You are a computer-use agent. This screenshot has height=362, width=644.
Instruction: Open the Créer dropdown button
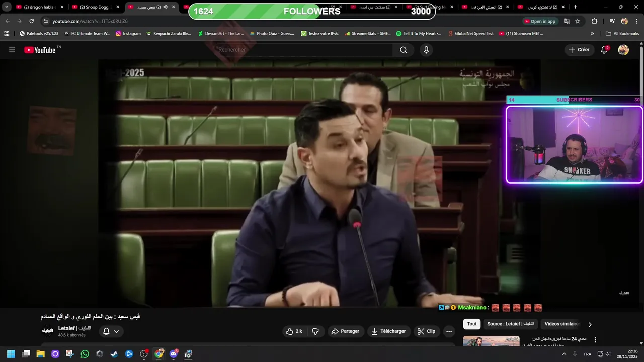579,50
